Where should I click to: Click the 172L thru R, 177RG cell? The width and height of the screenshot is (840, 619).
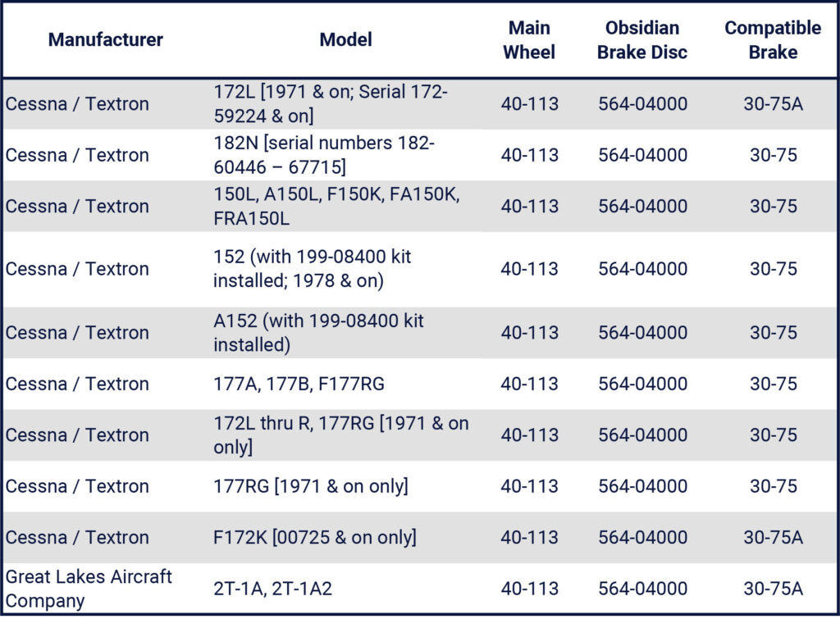(341, 435)
